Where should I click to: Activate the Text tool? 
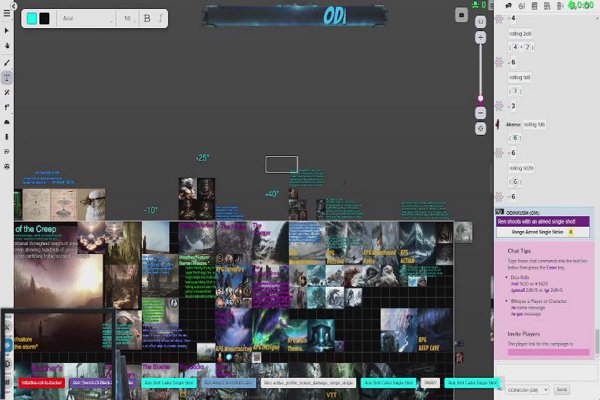pyautogui.click(x=7, y=78)
